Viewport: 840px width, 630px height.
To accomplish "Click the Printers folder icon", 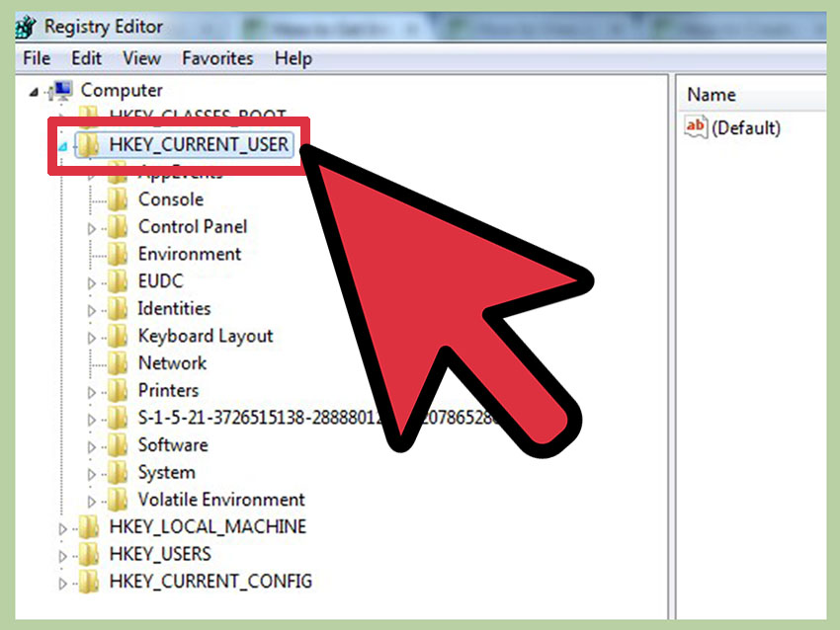I will pos(118,391).
